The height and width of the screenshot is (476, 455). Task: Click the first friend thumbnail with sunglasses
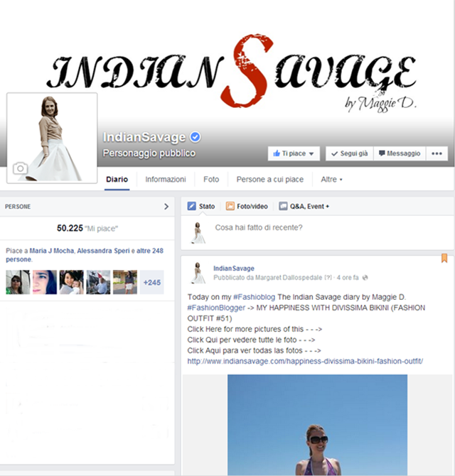pos(18,282)
